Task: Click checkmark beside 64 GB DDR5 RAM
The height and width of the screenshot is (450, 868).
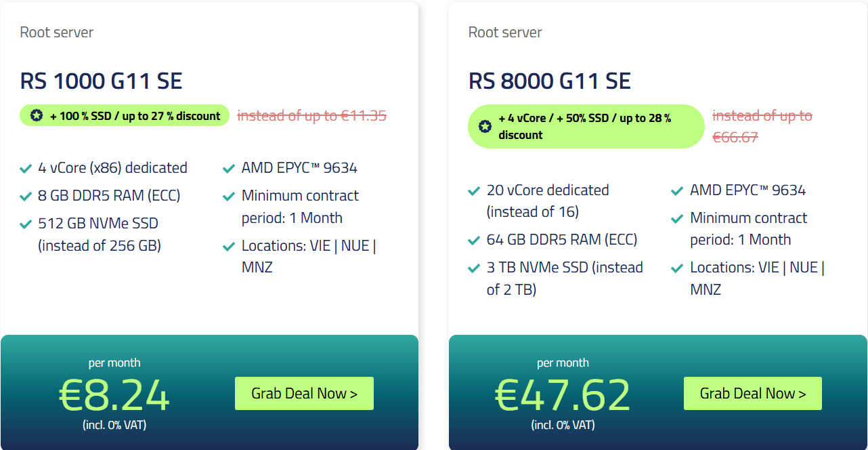Action: 474,240
